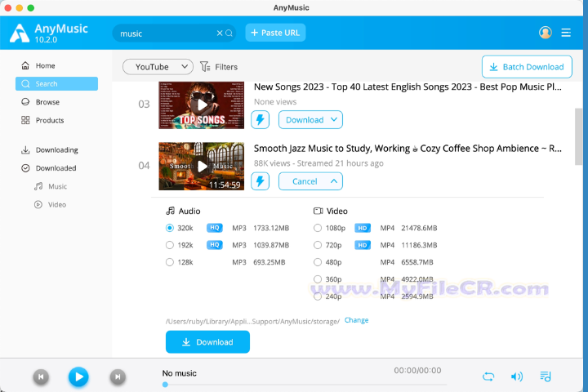Open downloaded Video subfolder
The width and height of the screenshot is (588, 392).
pos(51,204)
